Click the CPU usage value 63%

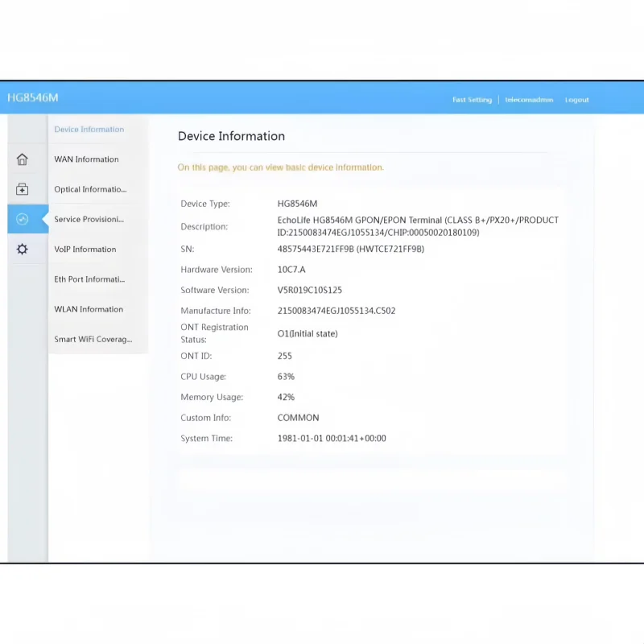286,376
